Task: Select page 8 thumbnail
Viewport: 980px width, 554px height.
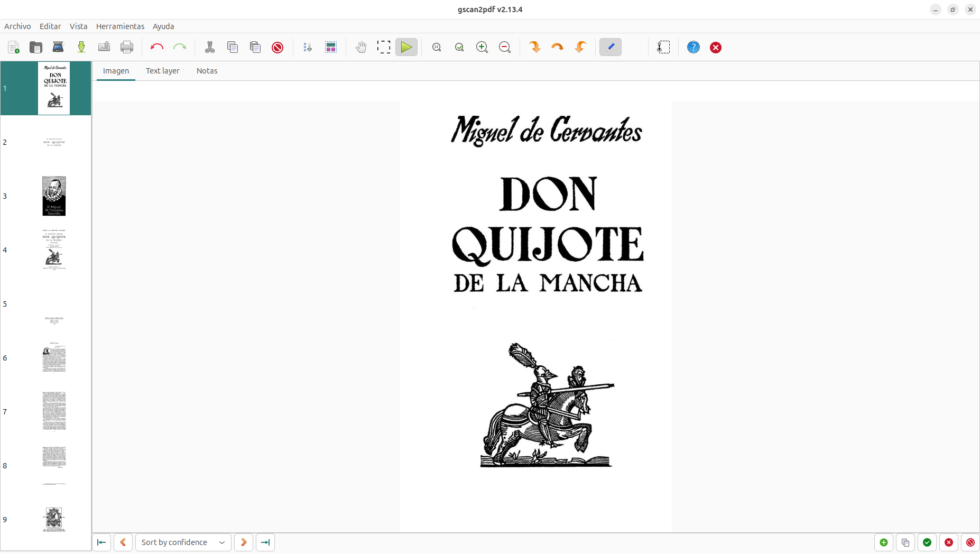Action: [54, 466]
